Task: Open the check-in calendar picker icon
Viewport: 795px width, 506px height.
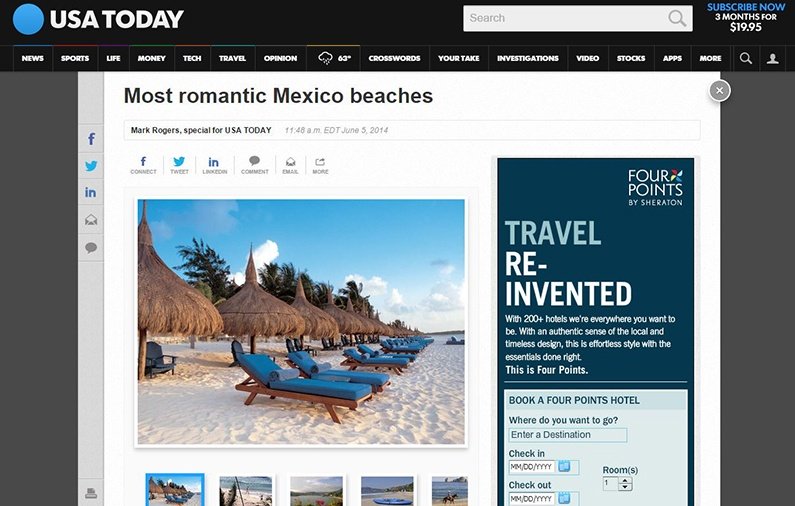Action: 564,467
